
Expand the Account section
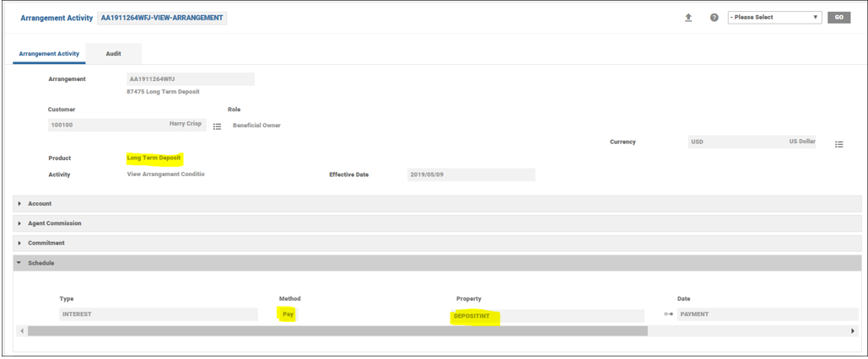[40, 204]
